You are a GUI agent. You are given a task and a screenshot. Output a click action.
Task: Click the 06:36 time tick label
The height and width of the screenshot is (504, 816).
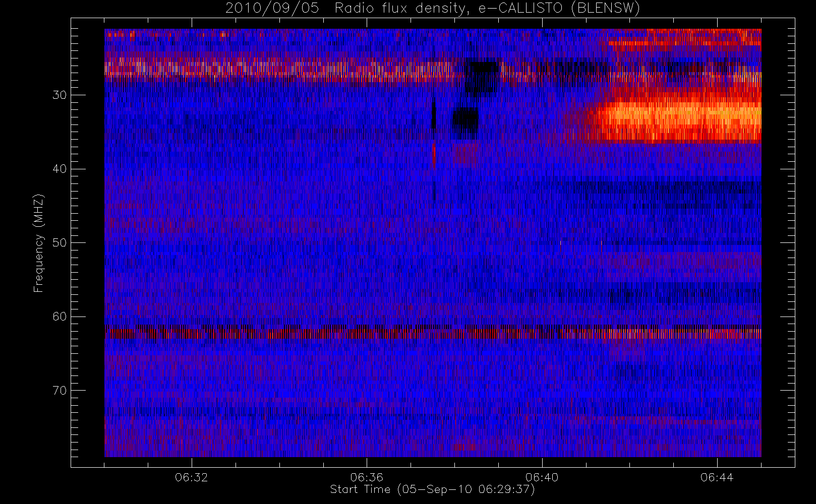click(x=367, y=477)
